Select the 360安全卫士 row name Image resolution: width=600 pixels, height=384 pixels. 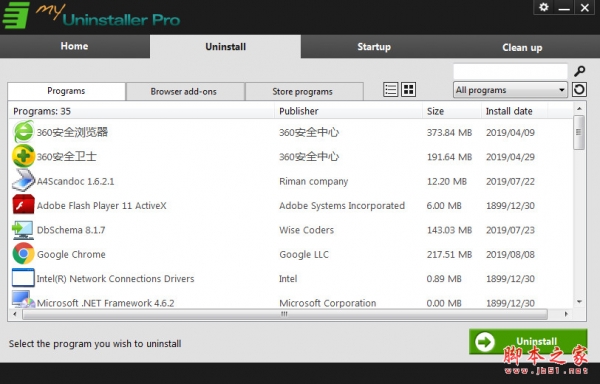(66, 157)
